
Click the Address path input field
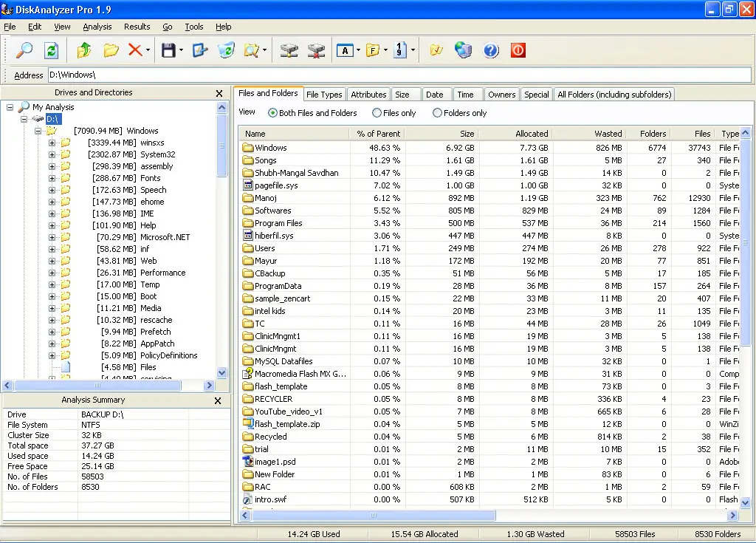tap(399, 75)
